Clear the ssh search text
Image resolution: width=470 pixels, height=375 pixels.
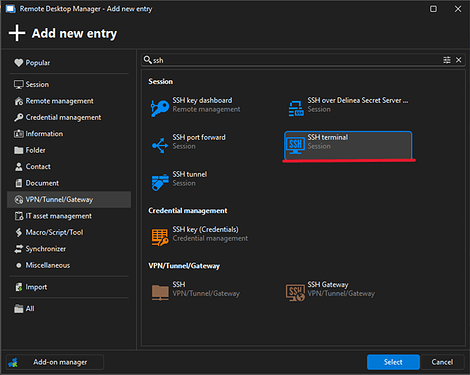(x=459, y=60)
